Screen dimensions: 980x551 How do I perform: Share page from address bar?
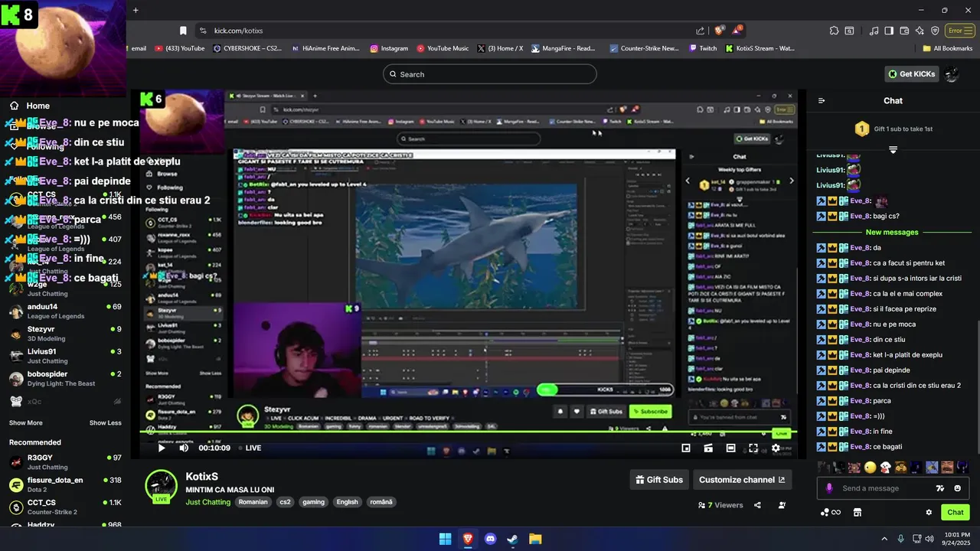pyautogui.click(x=700, y=31)
